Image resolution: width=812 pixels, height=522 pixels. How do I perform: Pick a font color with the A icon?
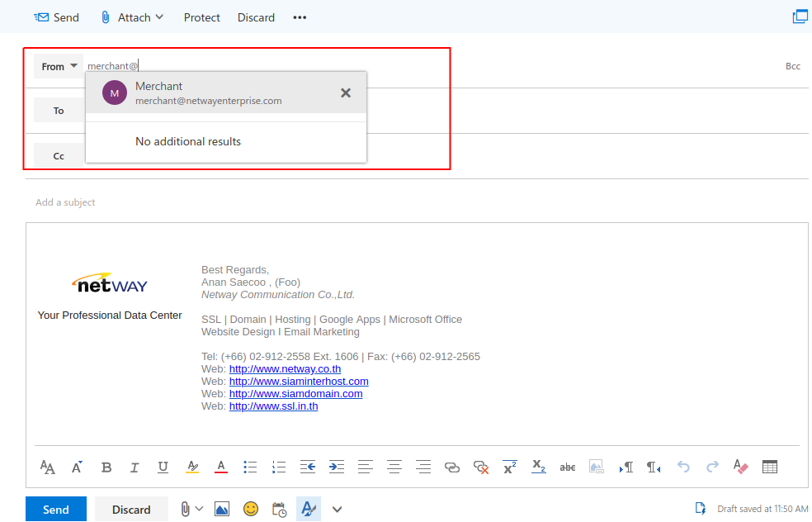click(x=221, y=467)
